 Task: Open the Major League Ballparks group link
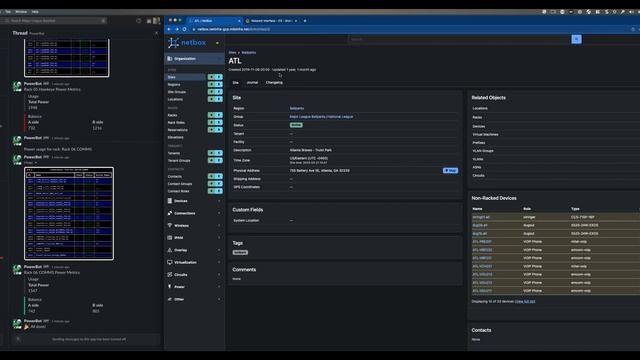[321, 117]
